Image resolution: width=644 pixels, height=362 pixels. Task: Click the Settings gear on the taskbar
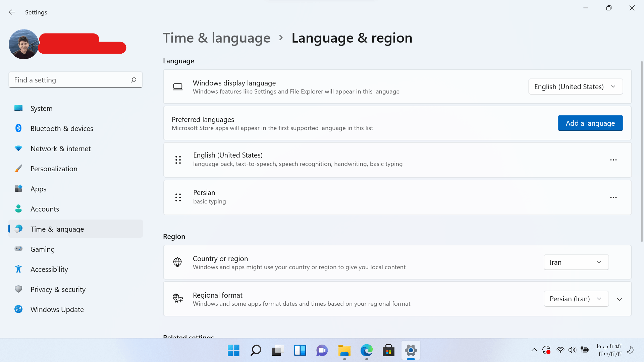411,350
